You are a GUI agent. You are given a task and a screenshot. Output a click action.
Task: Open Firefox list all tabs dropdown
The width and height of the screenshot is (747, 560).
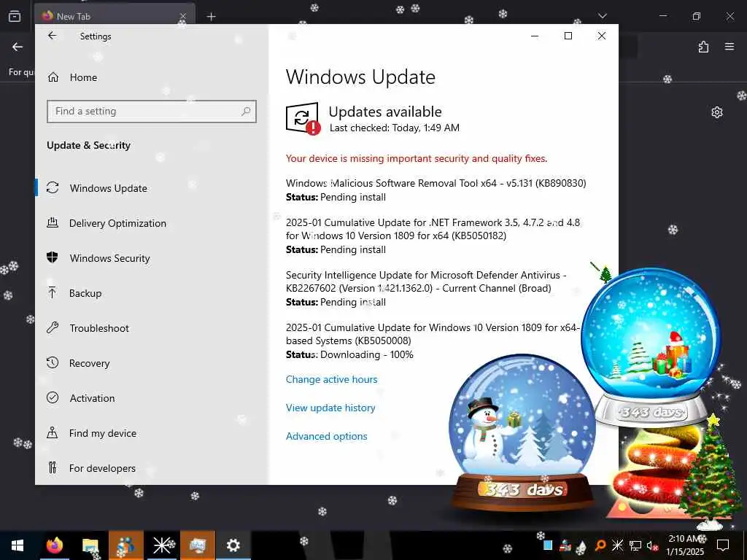pos(602,16)
